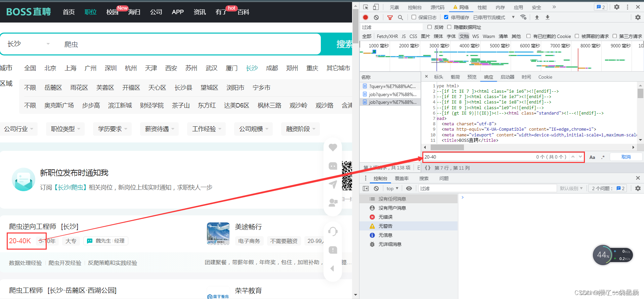Viewport: 644px width, 299px height.
Task: Switch to Elements (元素) tab
Action: (x=394, y=7)
